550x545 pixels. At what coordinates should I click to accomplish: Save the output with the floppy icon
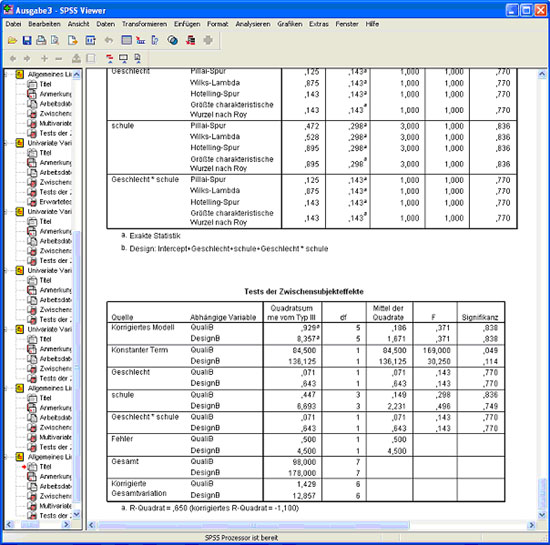27,40
